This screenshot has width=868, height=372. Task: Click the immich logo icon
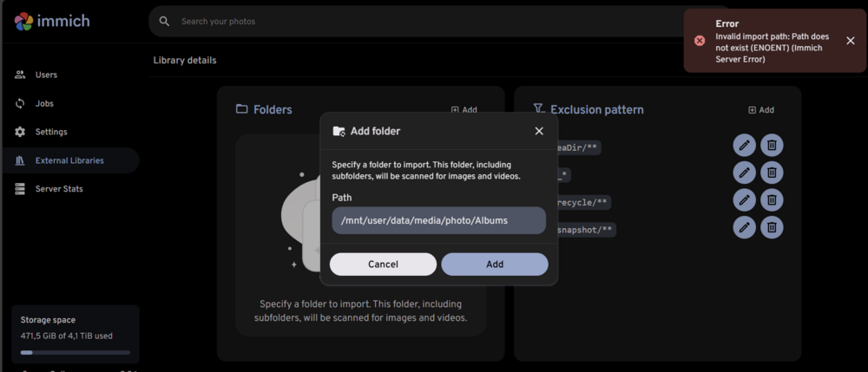point(23,22)
